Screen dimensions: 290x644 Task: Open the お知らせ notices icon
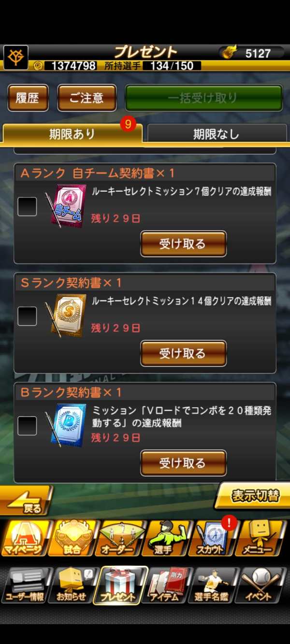[72, 586]
